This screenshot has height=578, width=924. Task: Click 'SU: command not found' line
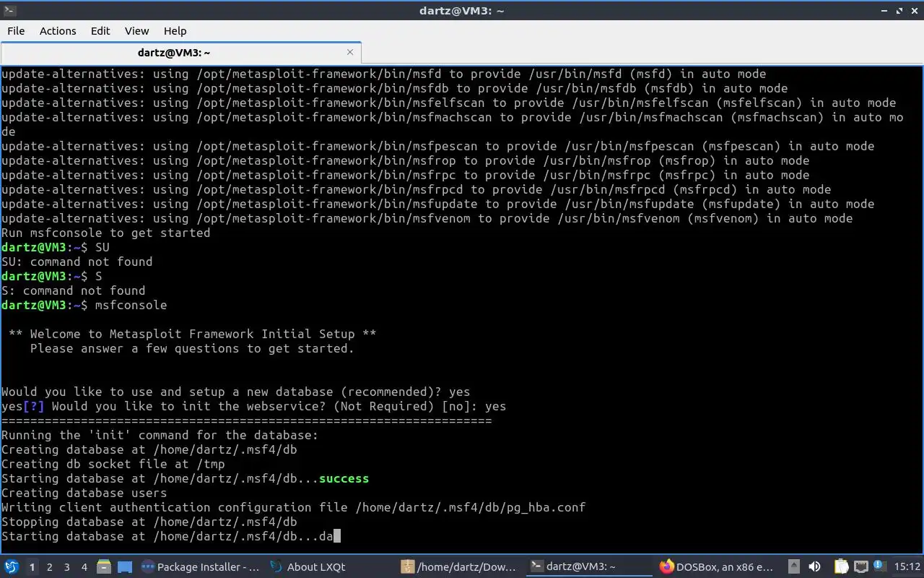tap(77, 262)
